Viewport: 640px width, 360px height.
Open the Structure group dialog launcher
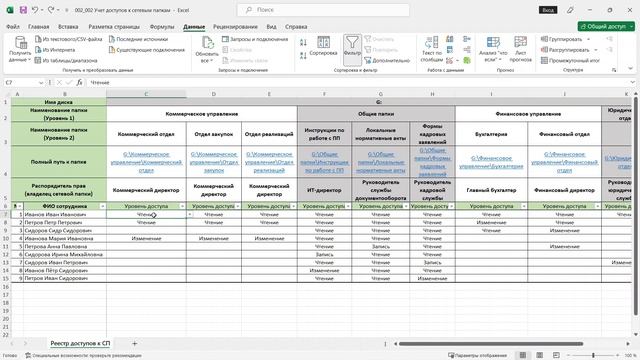[x=614, y=70]
